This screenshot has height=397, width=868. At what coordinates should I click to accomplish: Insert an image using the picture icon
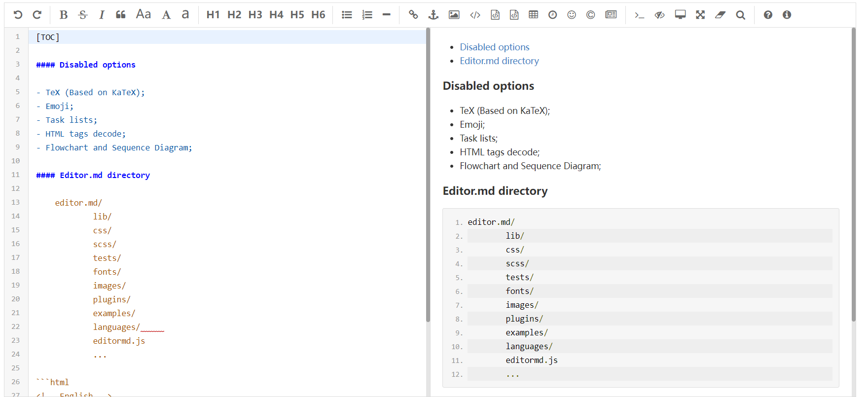(x=454, y=15)
